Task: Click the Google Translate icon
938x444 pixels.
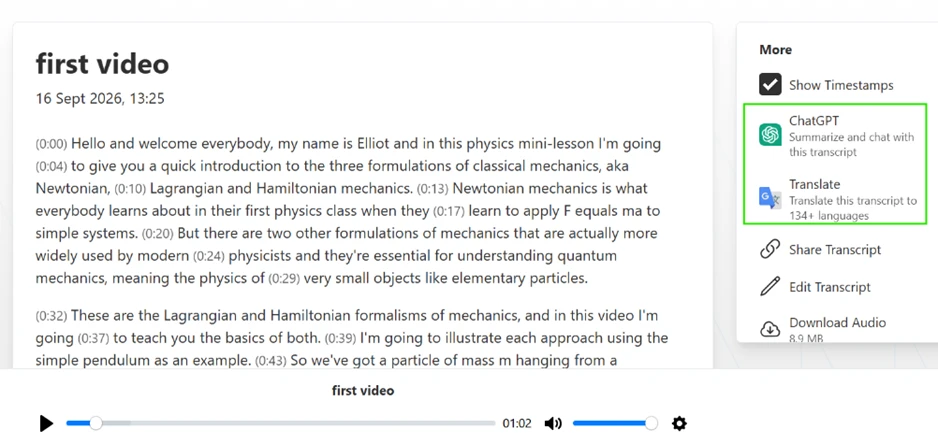Action: coord(770,197)
